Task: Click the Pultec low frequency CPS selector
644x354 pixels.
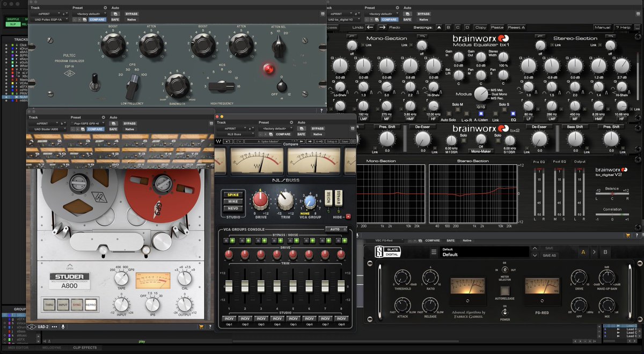Action: (x=131, y=86)
